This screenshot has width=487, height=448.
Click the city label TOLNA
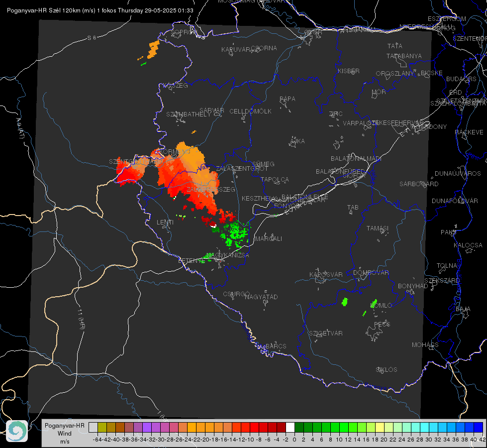447,266
